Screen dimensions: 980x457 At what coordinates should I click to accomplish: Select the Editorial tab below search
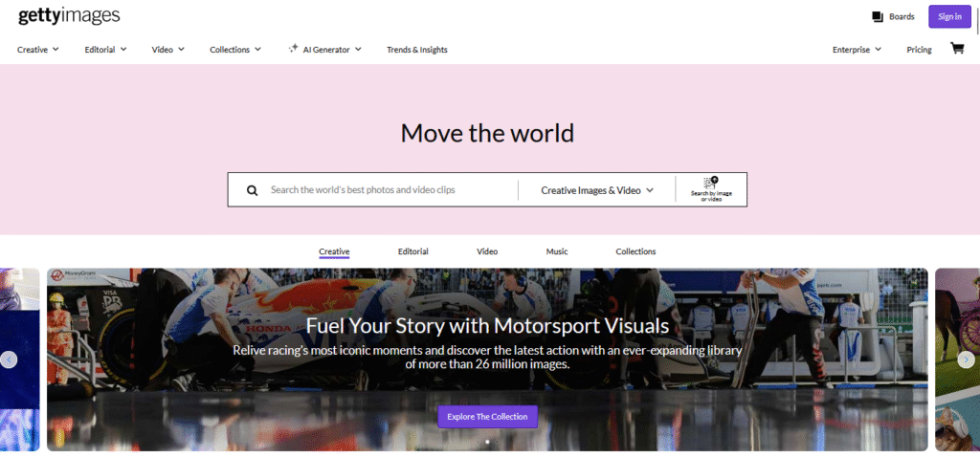click(x=412, y=251)
